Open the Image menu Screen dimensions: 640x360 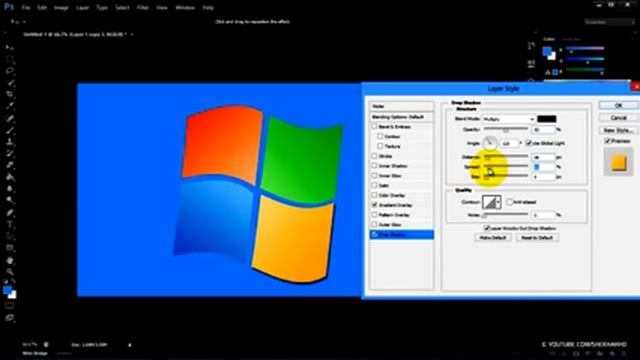pyautogui.click(x=61, y=8)
